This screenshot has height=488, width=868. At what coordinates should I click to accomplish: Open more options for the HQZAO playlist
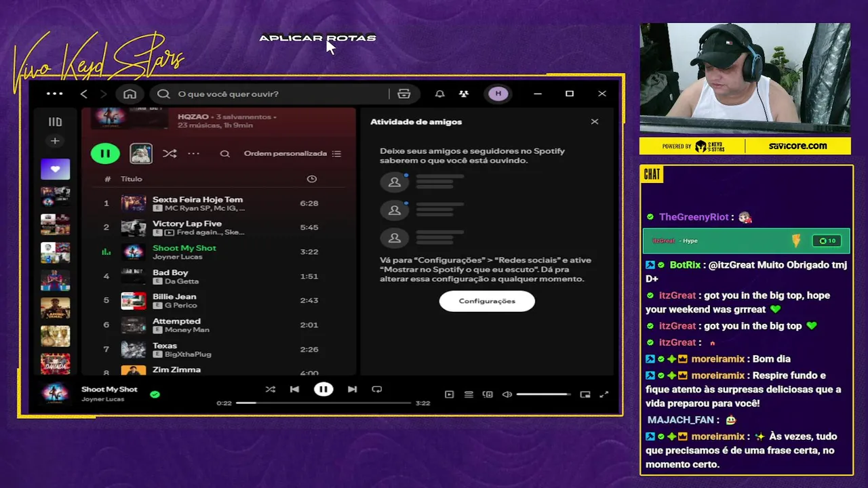tap(194, 154)
